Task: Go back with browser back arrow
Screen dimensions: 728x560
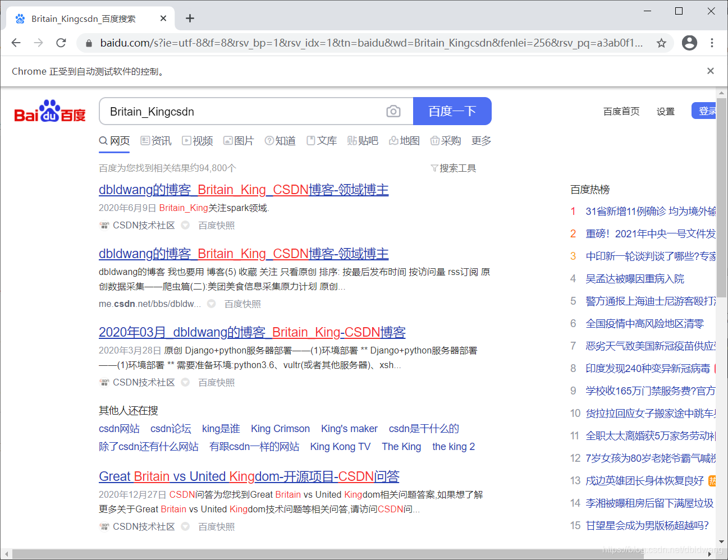Action: [x=16, y=43]
